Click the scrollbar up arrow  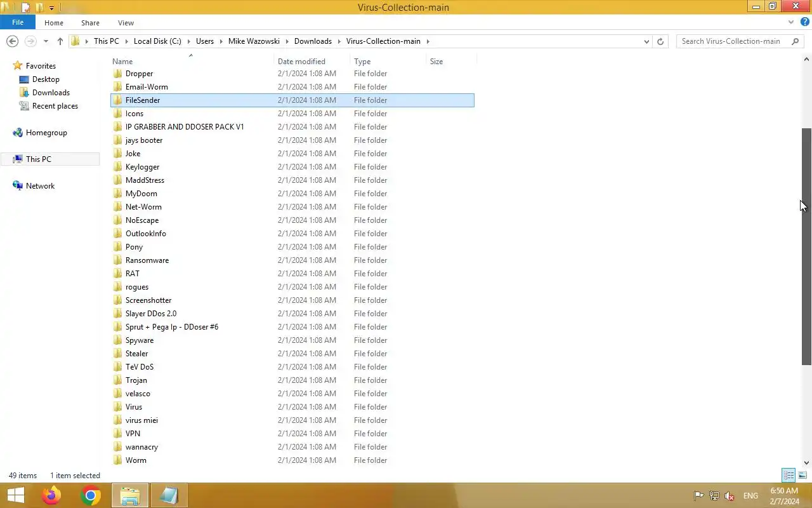(806, 59)
